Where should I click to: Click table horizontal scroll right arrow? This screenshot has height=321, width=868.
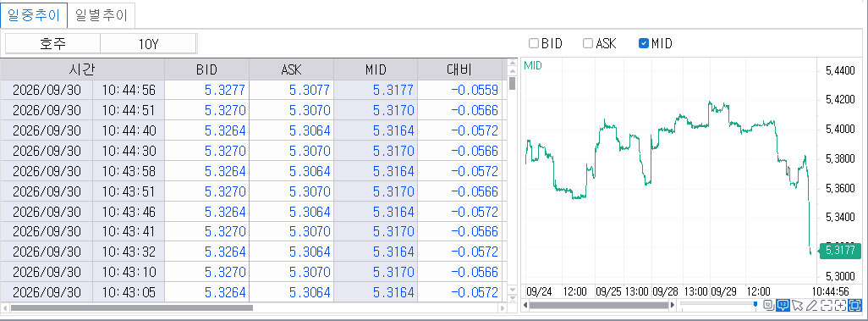tap(502, 307)
